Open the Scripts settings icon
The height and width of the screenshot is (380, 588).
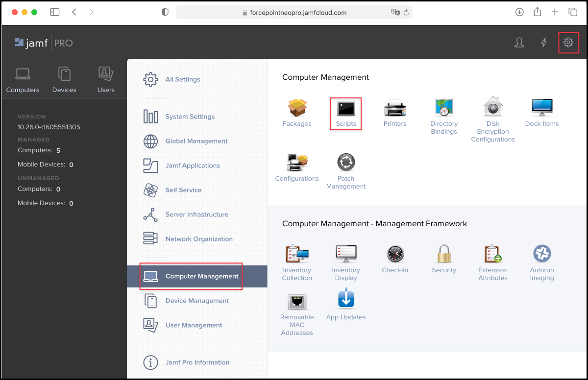tap(346, 108)
